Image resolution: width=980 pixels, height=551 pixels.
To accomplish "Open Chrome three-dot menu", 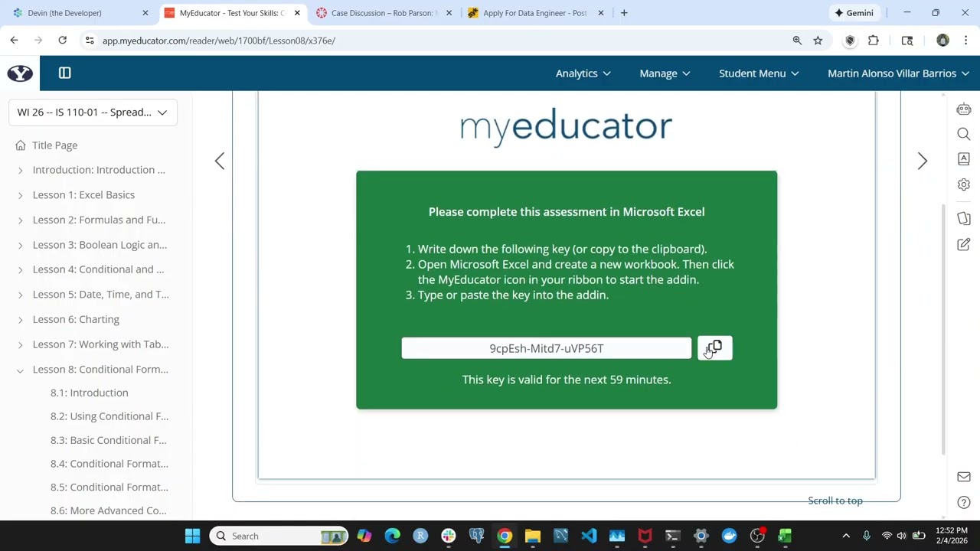I will pos(965,41).
